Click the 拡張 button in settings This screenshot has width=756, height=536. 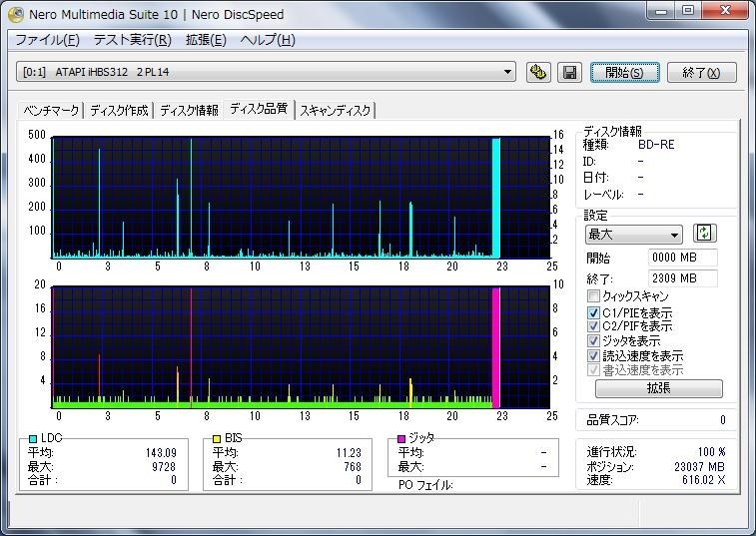pyautogui.click(x=658, y=388)
